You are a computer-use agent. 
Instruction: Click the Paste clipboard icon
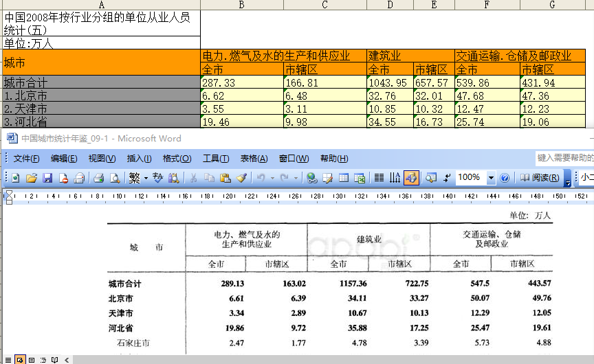[225, 177]
